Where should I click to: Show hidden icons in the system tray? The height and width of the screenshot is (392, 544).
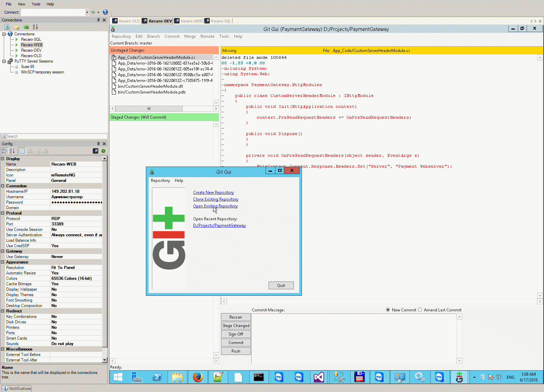tap(474, 377)
